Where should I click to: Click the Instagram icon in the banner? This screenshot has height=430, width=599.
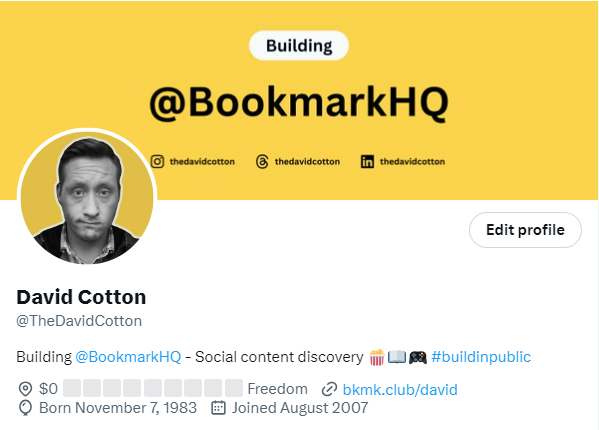point(157,162)
